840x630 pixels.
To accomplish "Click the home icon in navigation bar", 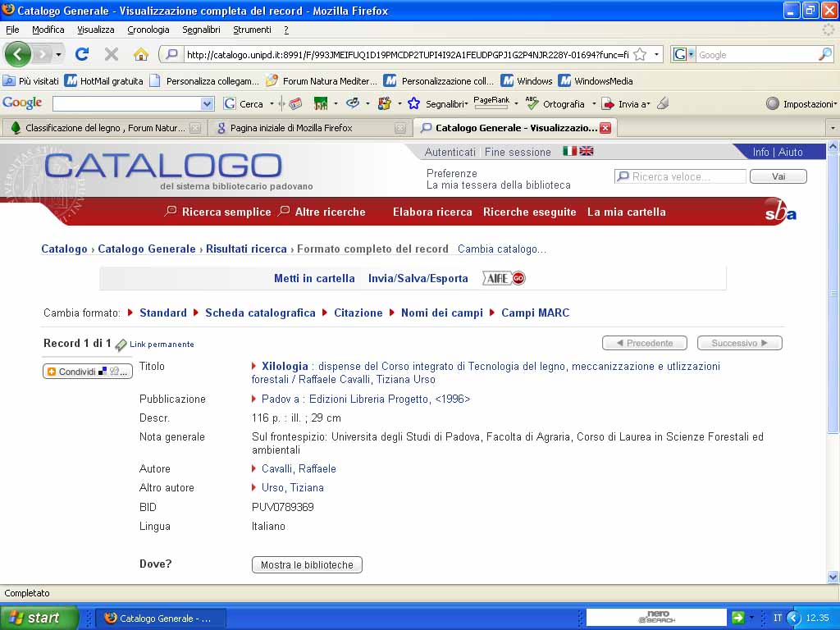I will (x=141, y=54).
